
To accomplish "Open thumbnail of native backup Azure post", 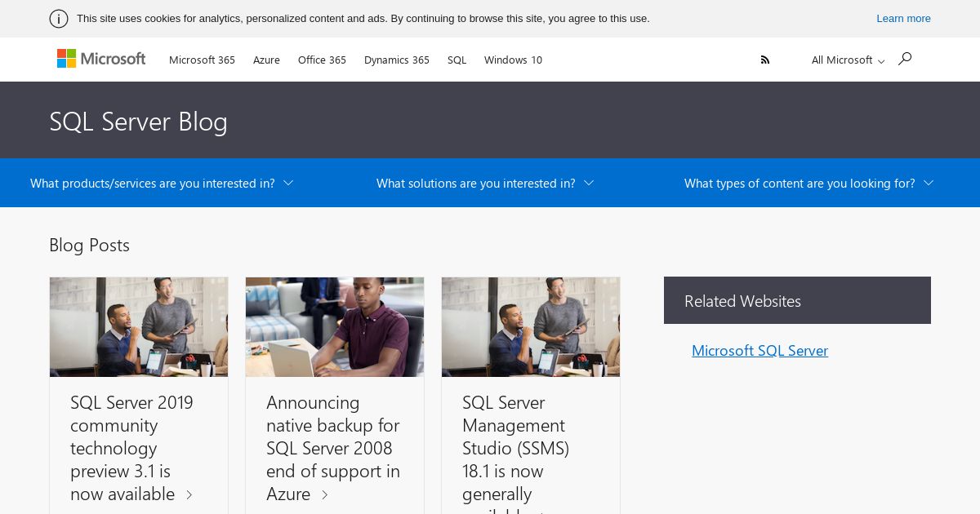I will point(335,327).
